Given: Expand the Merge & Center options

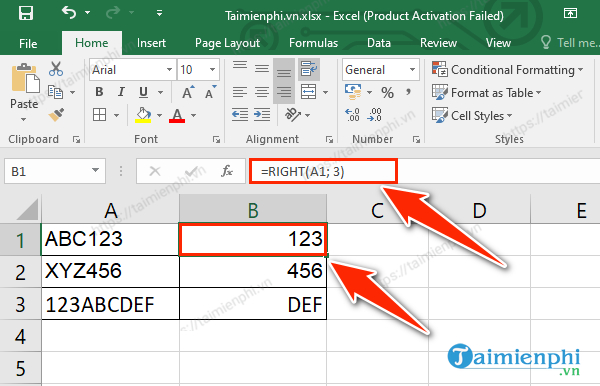Looking at the screenshot, I should pyautogui.click(x=326, y=92).
